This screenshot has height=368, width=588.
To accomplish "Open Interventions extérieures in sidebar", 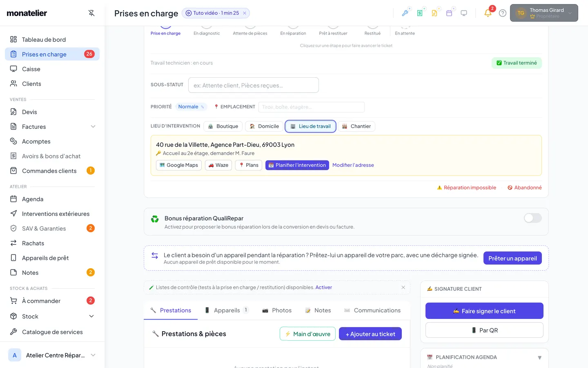I will [x=52, y=214].
